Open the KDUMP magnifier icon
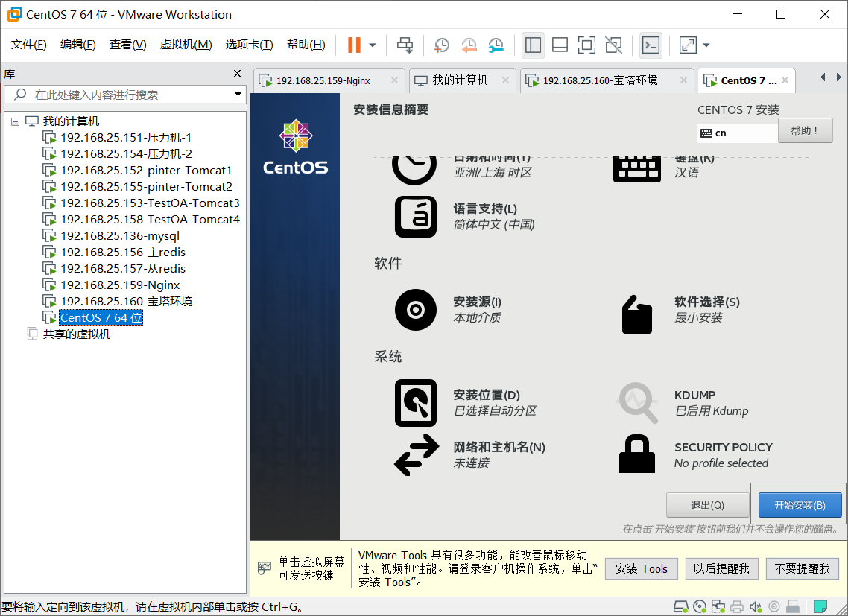The width and height of the screenshot is (848, 616). pyautogui.click(x=638, y=402)
